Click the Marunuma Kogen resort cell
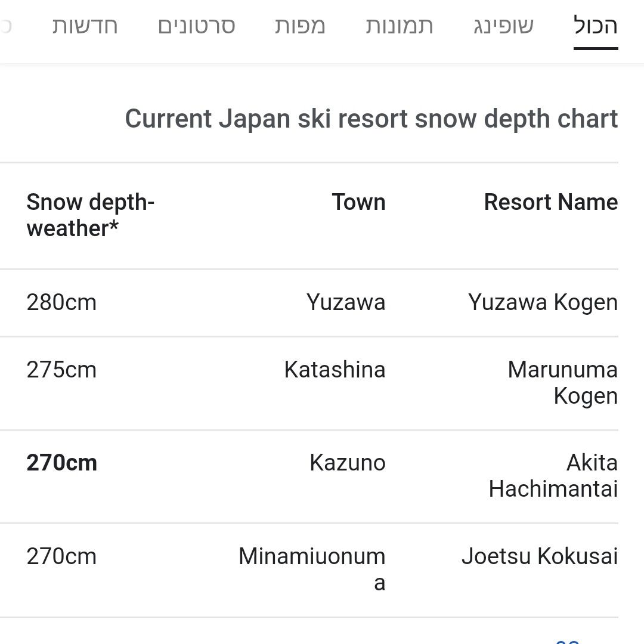This screenshot has height=644, width=644. click(x=562, y=382)
